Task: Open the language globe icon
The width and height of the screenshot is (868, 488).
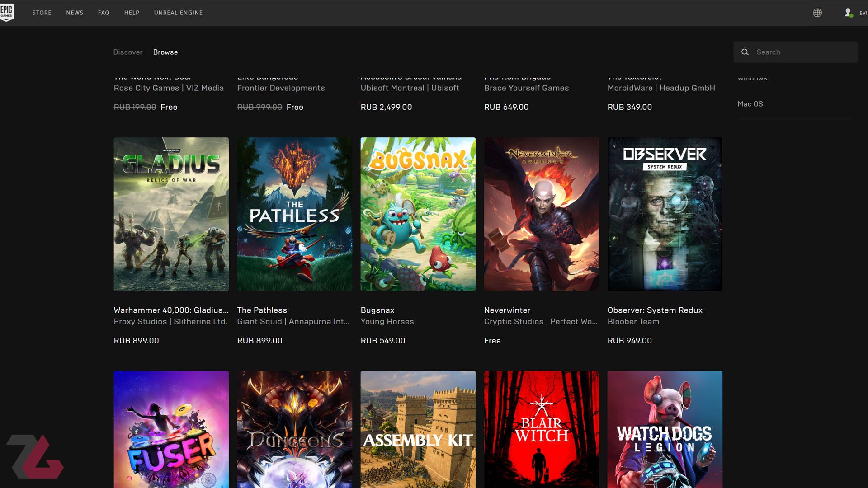Action: pos(817,13)
